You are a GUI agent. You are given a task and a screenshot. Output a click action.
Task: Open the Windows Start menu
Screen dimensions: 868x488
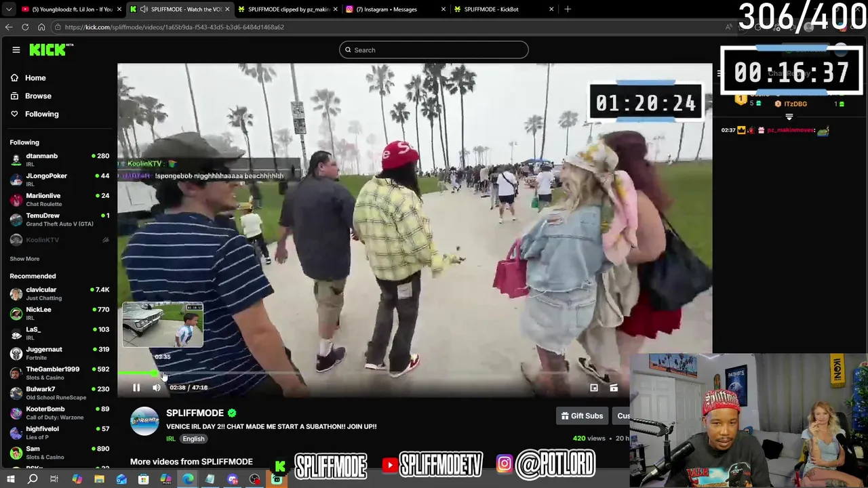[x=10, y=479]
